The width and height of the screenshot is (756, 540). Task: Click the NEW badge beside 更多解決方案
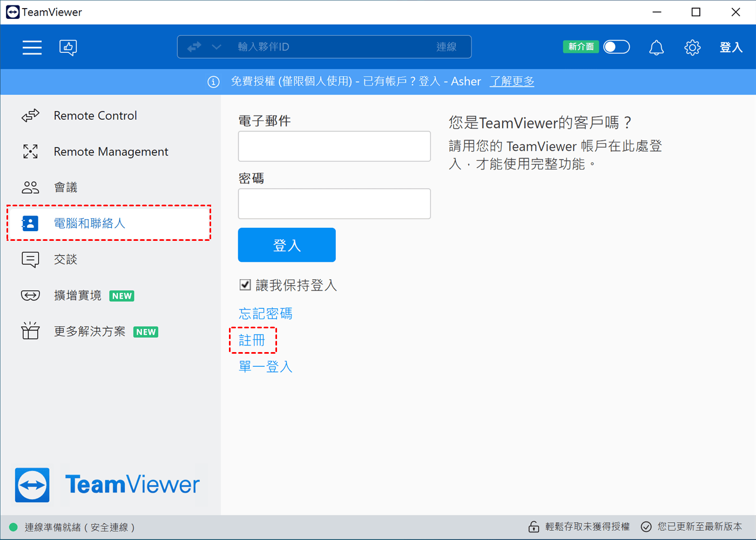coord(146,332)
